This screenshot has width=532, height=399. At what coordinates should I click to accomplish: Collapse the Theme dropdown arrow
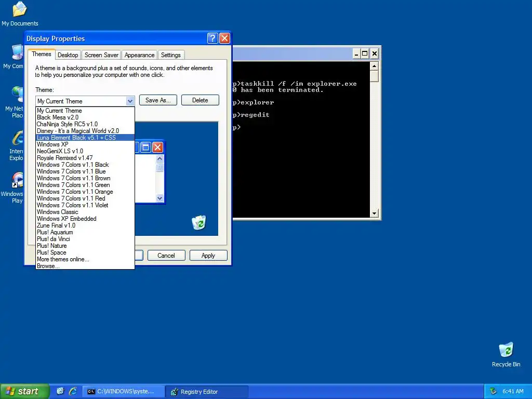coord(130,101)
